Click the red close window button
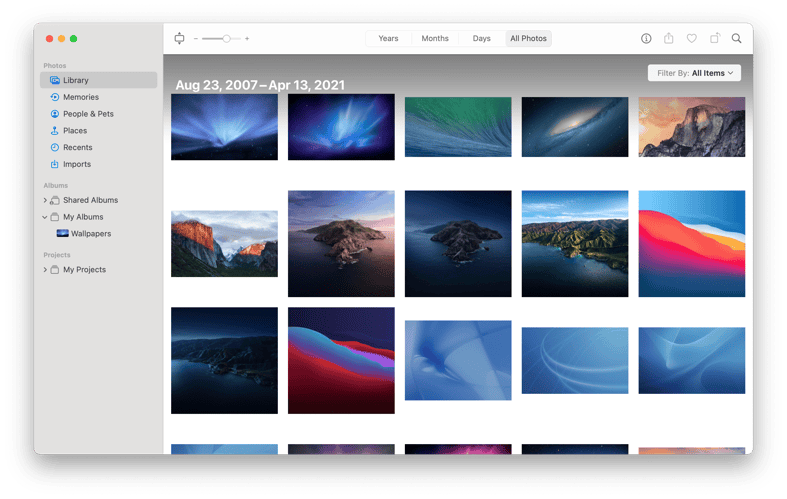This screenshot has height=499, width=787. point(49,39)
